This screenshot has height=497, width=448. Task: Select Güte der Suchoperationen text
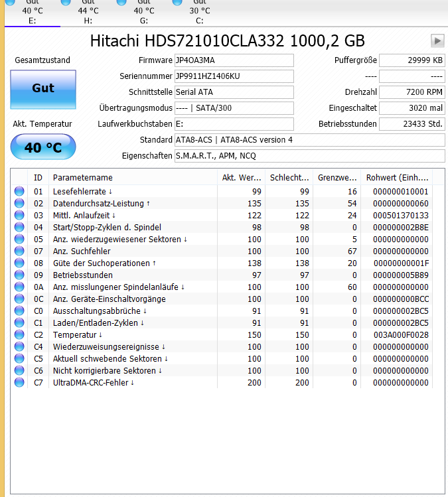pyautogui.click(x=104, y=263)
